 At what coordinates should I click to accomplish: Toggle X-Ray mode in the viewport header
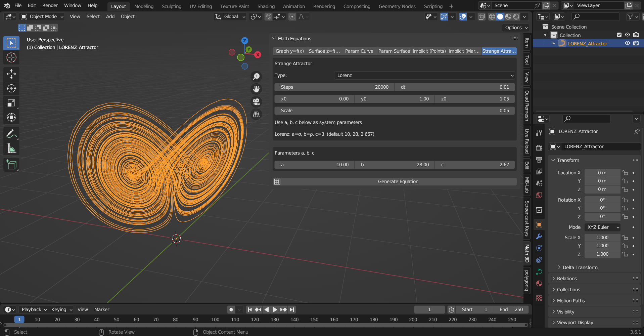coord(481,16)
